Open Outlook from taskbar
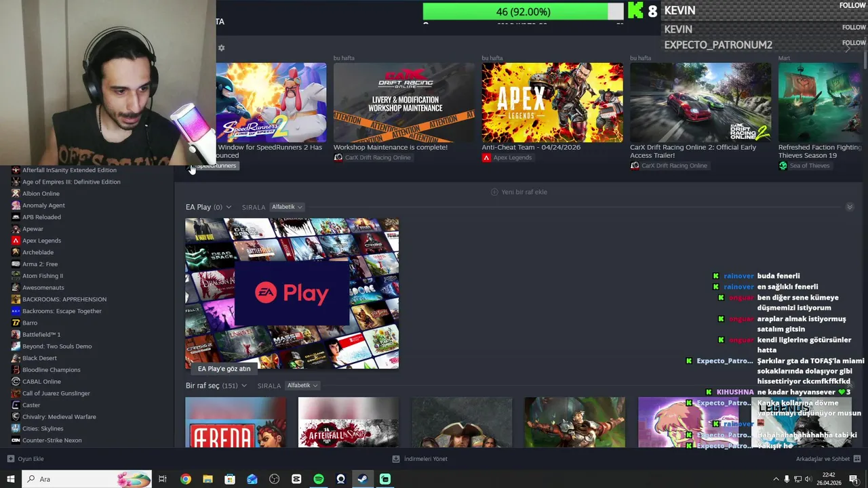This screenshot has width=868, height=488. (x=252, y=479)
